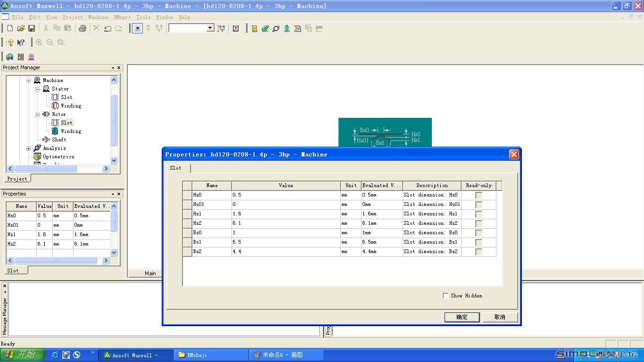Click the 确定 (OK) button

point(462,317)
